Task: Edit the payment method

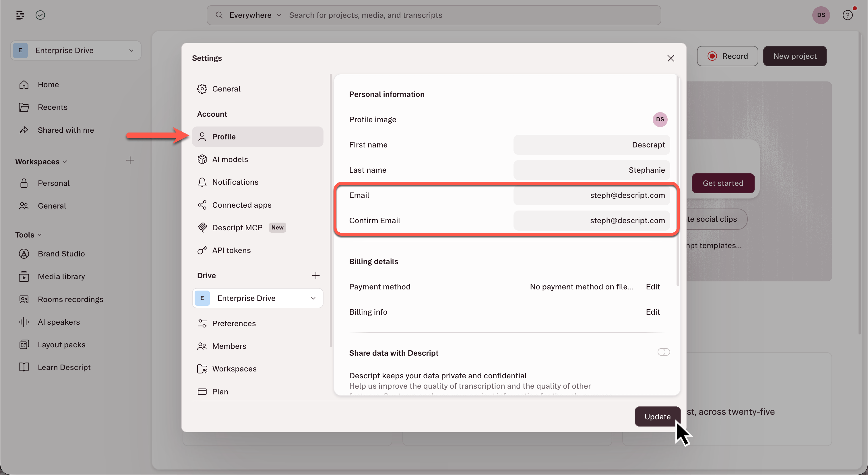Action: coord(653,287)
